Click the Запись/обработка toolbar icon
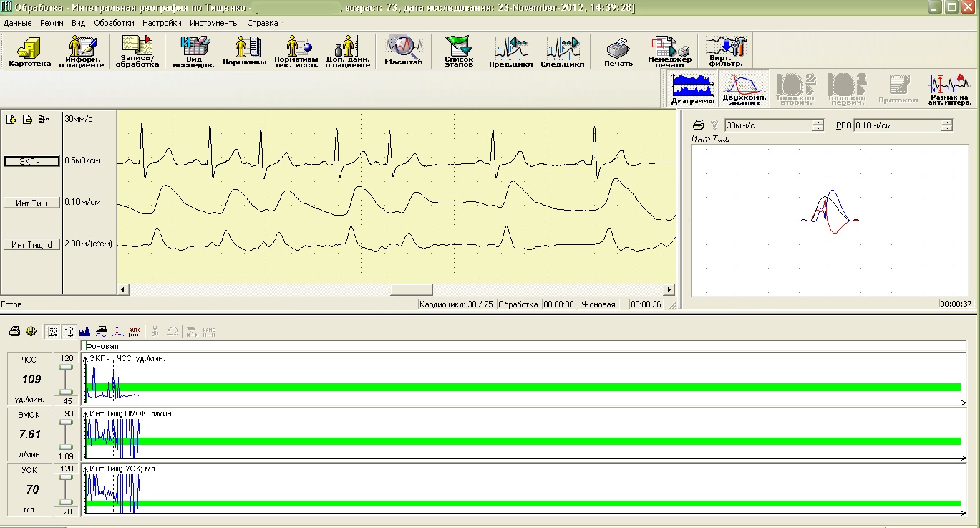 (137, 52)
